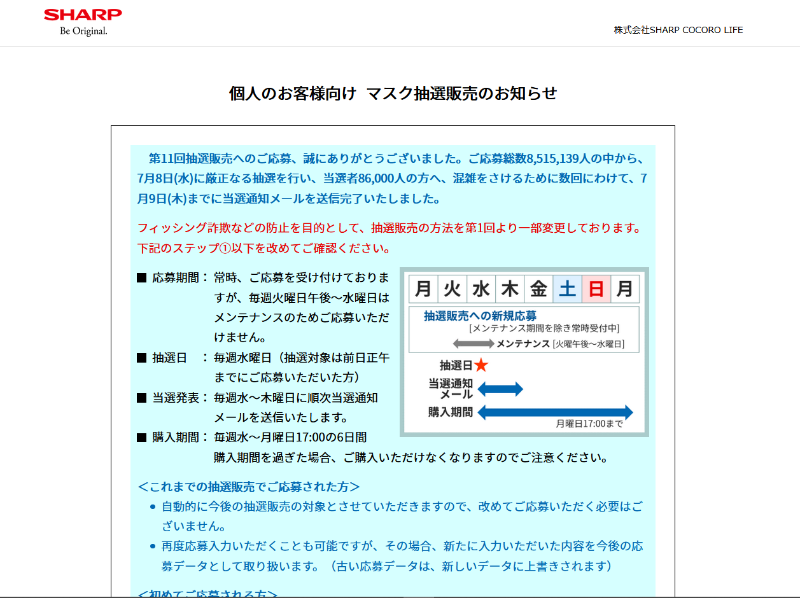Click the 木 day cell in calendar
Viewport: 800px width, 598px height.
tap(510, 289)
